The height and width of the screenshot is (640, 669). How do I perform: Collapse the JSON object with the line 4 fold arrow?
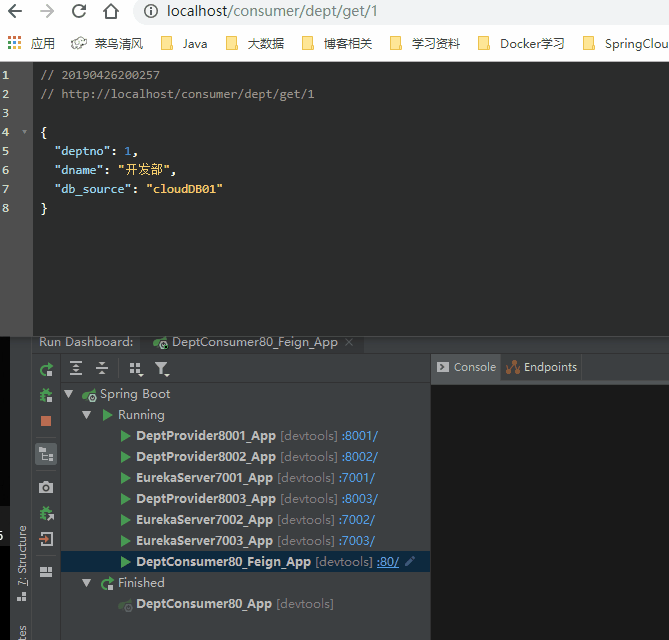tap(25, 132)
